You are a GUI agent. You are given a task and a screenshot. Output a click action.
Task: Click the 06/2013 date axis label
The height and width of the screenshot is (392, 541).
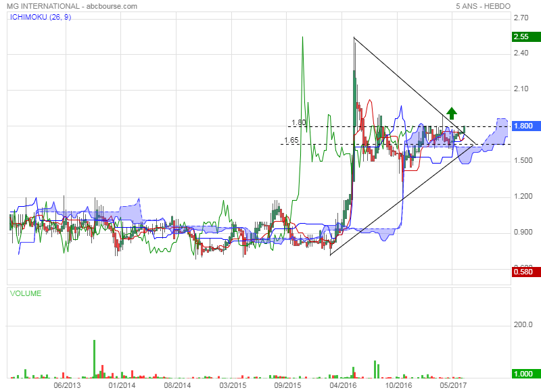pyautogui.click(x=67, y=385)
